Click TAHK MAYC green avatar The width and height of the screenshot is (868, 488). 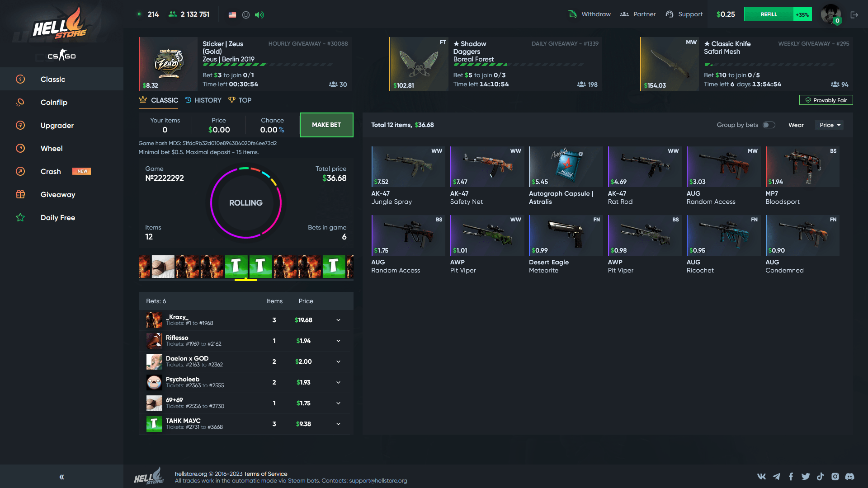154,424
